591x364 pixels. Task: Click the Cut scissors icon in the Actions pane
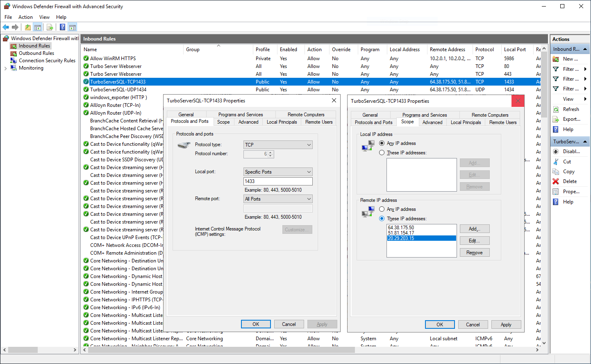point(556,161)
